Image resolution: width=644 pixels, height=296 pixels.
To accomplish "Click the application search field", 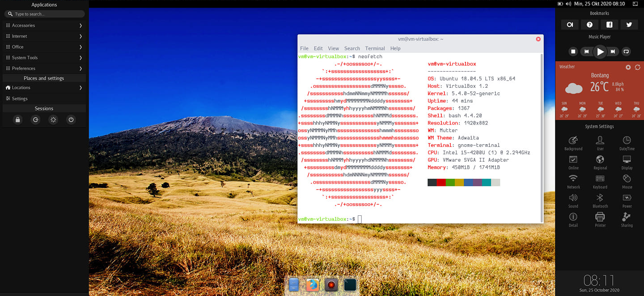I will [45, 14].
